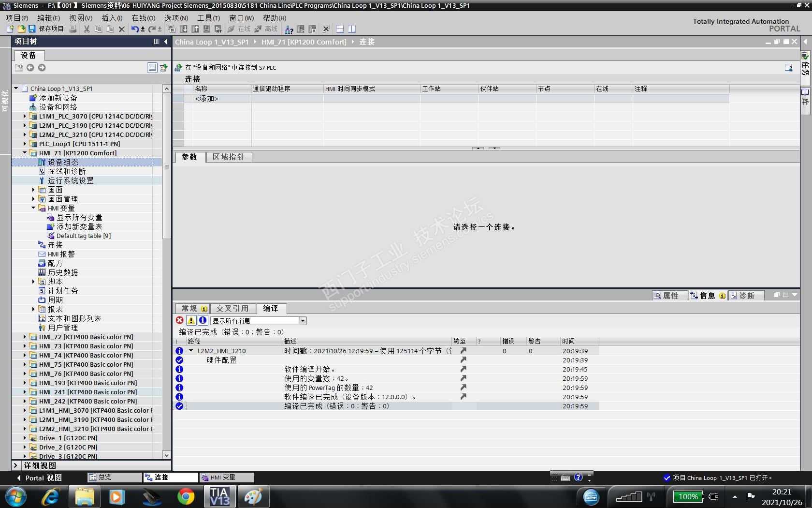Open the Windows Start menu
Image resolution: width=812 pixels, height=508 pixels.
[16, 497]
